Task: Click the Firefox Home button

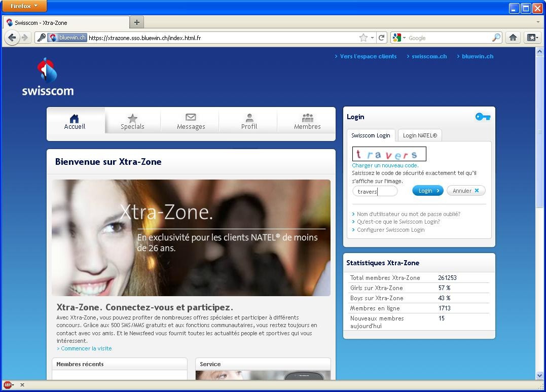Action: [x=513, y=37]
